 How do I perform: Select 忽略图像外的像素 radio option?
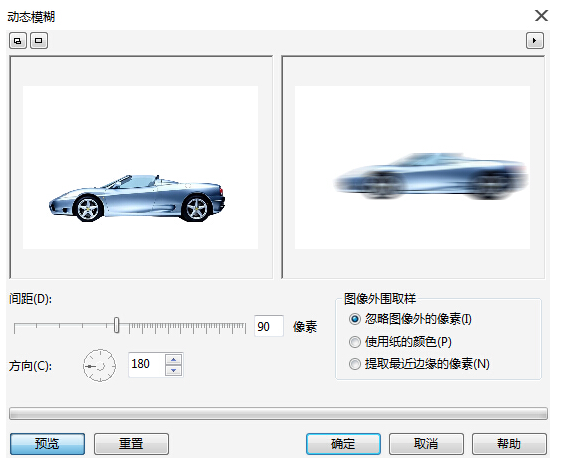[410, 319]
